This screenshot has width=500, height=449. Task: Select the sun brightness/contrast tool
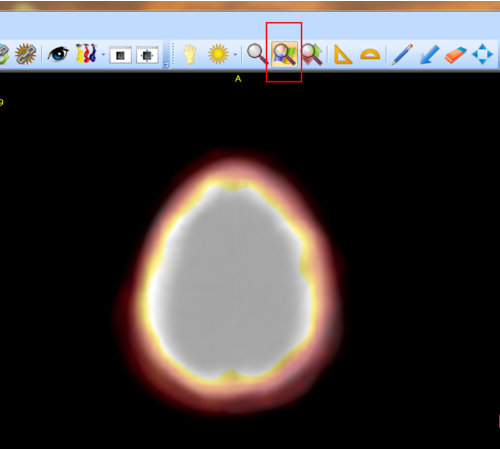[x=218, y=54]
